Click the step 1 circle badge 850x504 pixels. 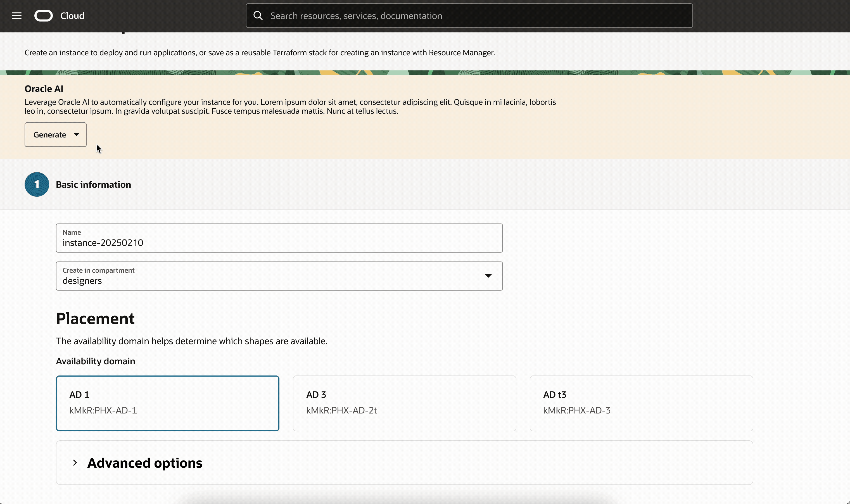click(37, 184)
